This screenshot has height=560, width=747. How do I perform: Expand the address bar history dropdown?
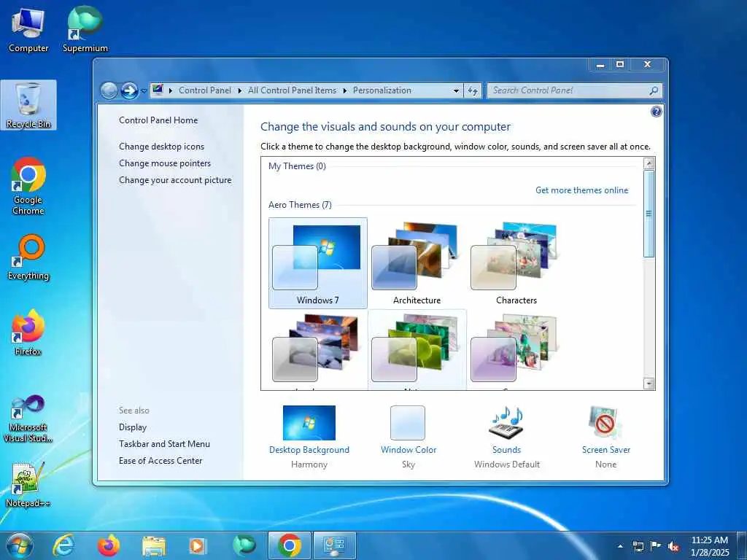tap(456, 90)
